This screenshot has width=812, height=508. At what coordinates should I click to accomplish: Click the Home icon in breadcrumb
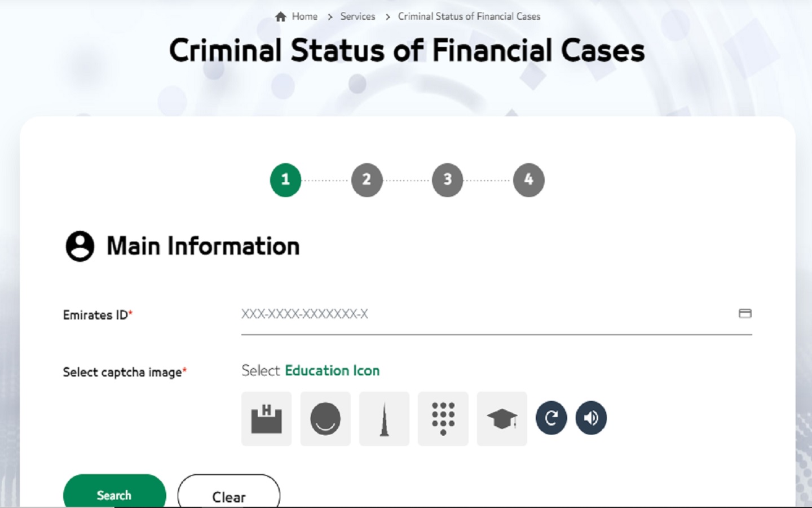pyautogui.click(x=281, y=17)
